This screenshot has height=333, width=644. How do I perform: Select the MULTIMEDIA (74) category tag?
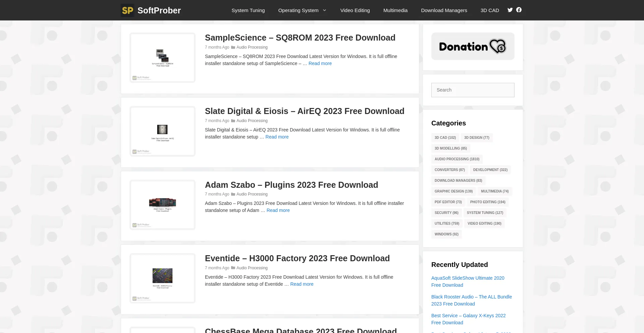click(x=495, y=191)
